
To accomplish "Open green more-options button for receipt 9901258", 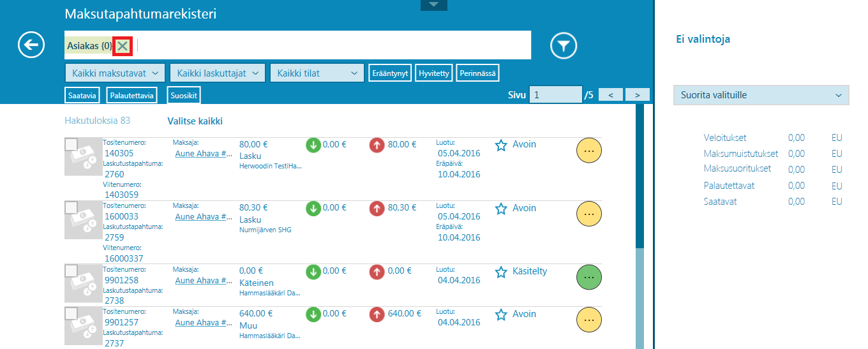I will pyautogui.click(x=588, y=277).
